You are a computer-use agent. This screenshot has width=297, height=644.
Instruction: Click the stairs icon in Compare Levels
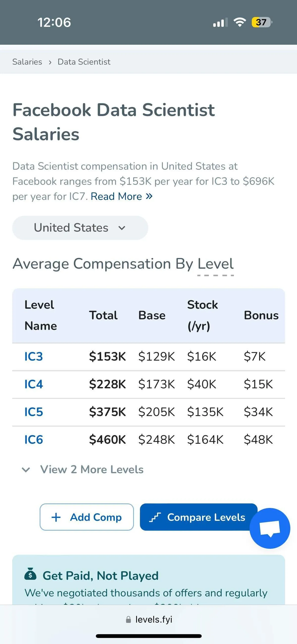(155, 517)
